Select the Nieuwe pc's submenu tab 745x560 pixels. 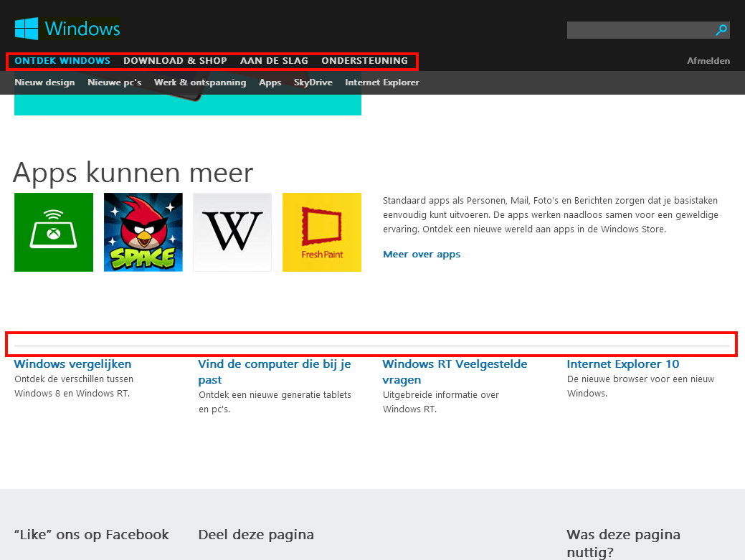tap(115, 82)
